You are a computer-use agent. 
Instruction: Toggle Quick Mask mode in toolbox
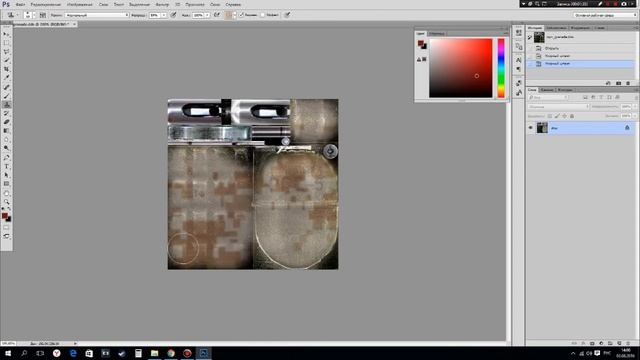pyautogui.click(x=7, y=228)
